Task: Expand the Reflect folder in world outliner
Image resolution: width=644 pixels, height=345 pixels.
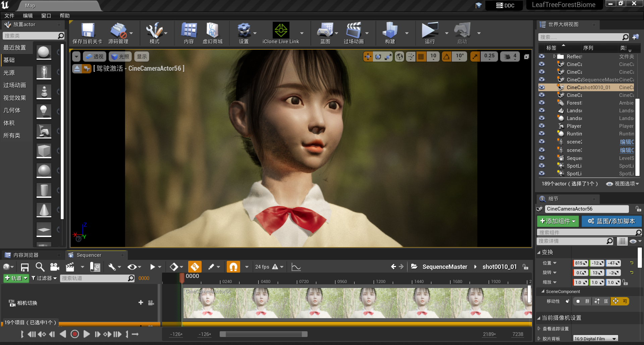Action: [554, 56]
